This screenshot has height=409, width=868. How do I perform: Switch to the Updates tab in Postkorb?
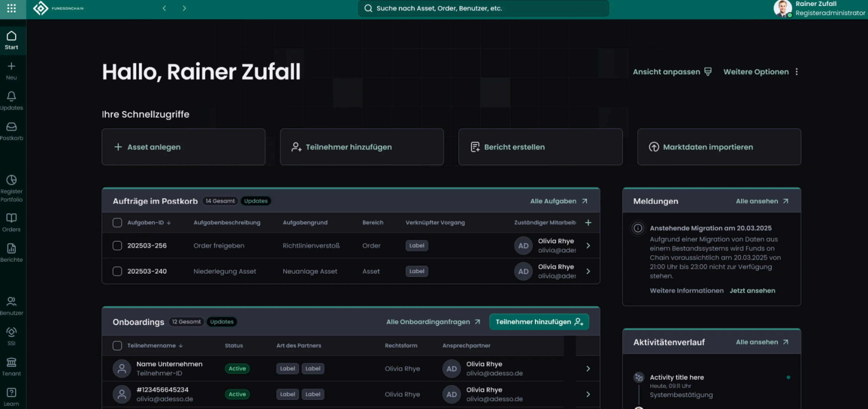pyautogui.click(x=256, y=201)
